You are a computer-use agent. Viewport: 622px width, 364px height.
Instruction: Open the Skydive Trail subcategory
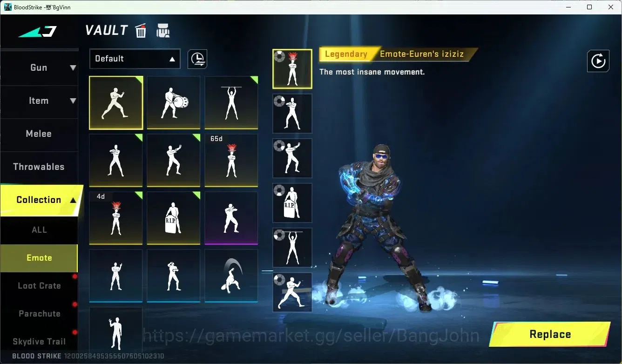click(x=39, y=342)
